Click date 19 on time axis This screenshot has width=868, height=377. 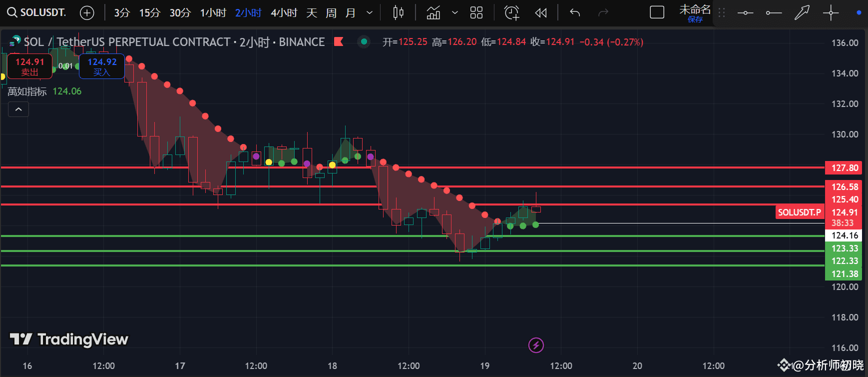485,366
